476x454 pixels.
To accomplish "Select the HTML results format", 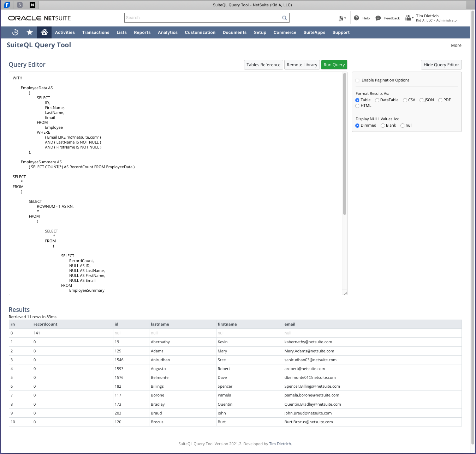I will [x=357, y=106].
